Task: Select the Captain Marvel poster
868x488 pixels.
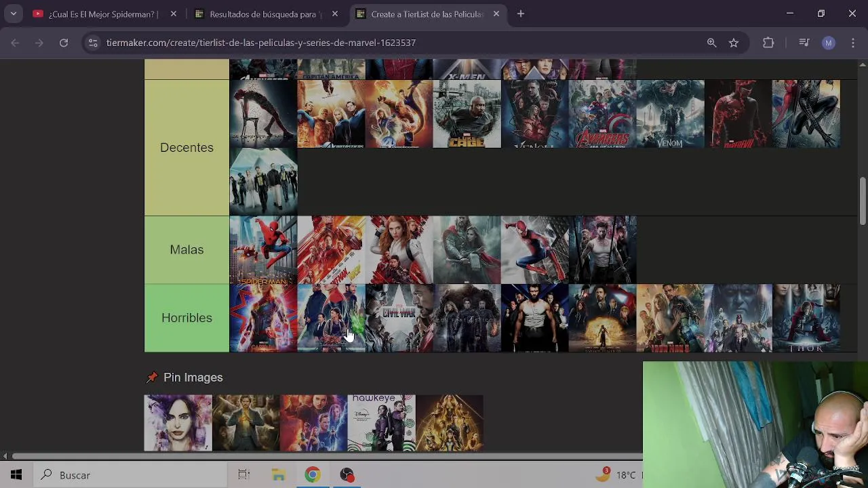Action: 263,318
